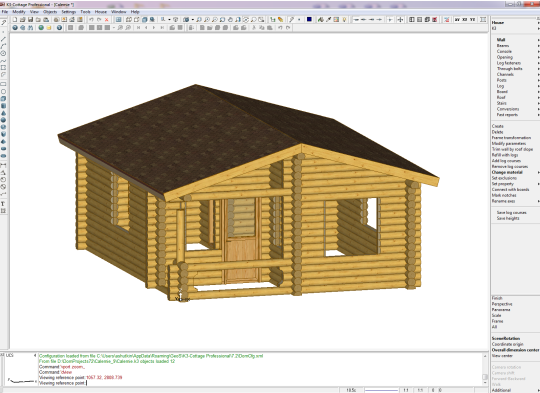The height and width of the screenshot is (393, 540).
Task: Open the File menu
Action: pyautogui.click(x=5, y=12)
